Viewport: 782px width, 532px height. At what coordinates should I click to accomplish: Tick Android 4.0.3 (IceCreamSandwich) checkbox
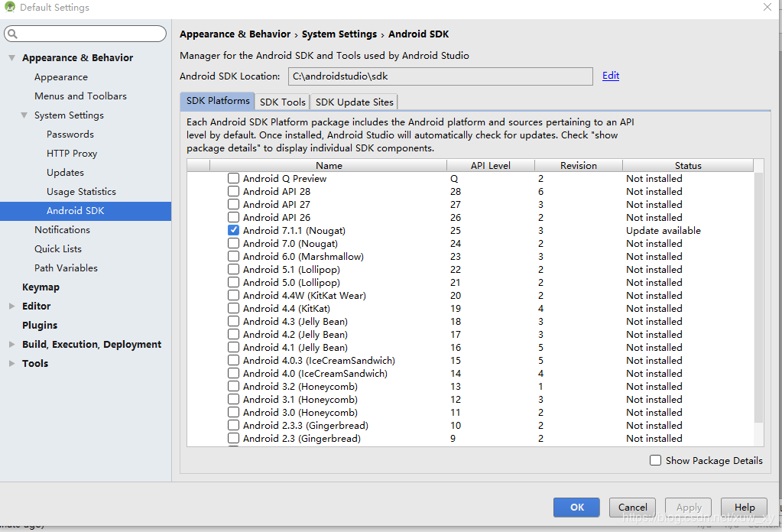point(233,360)
